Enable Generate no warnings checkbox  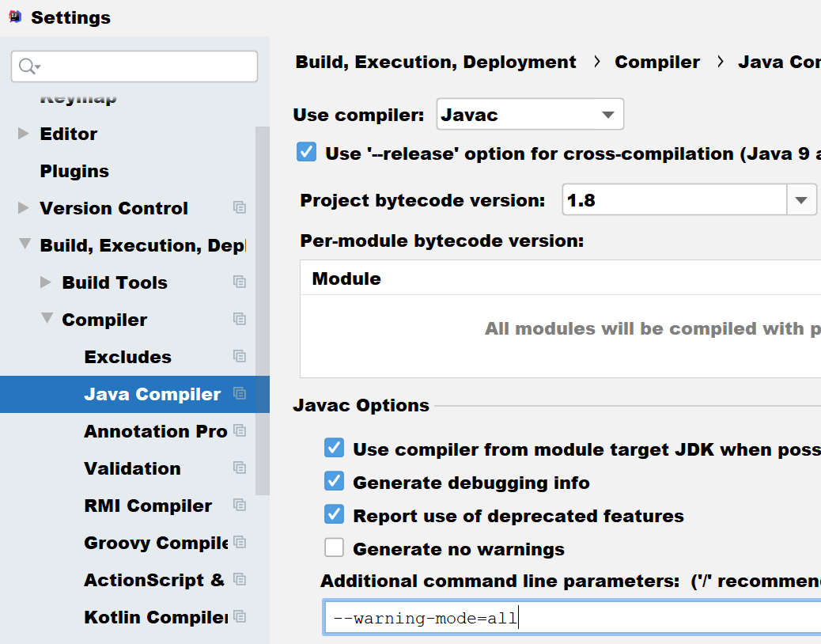[334, 547]
